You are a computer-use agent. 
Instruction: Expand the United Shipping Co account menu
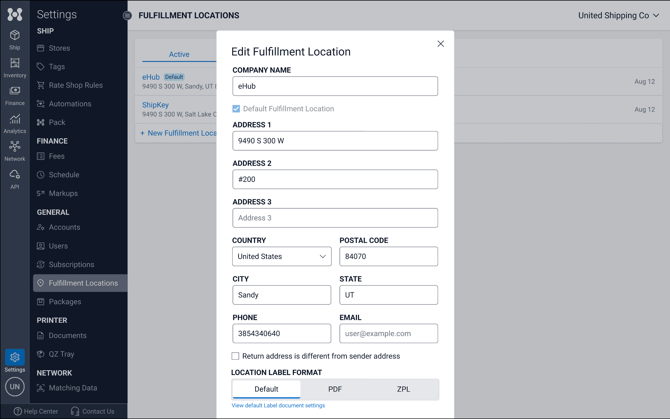point(618,16)
